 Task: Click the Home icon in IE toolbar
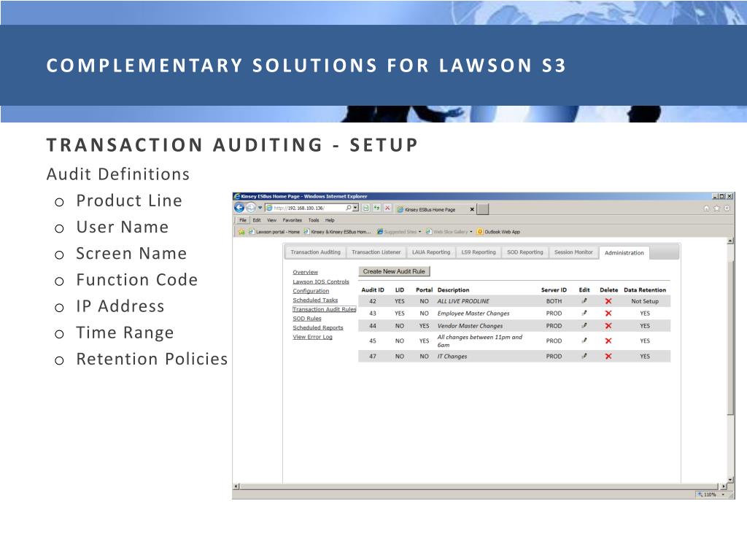[706, 209]
